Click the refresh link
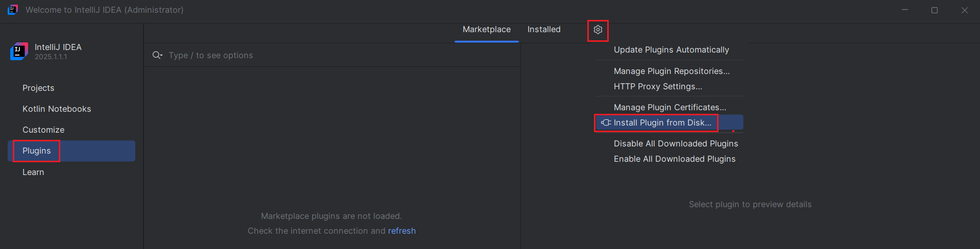This screenshot has height=249, width=980. (402, 231)
